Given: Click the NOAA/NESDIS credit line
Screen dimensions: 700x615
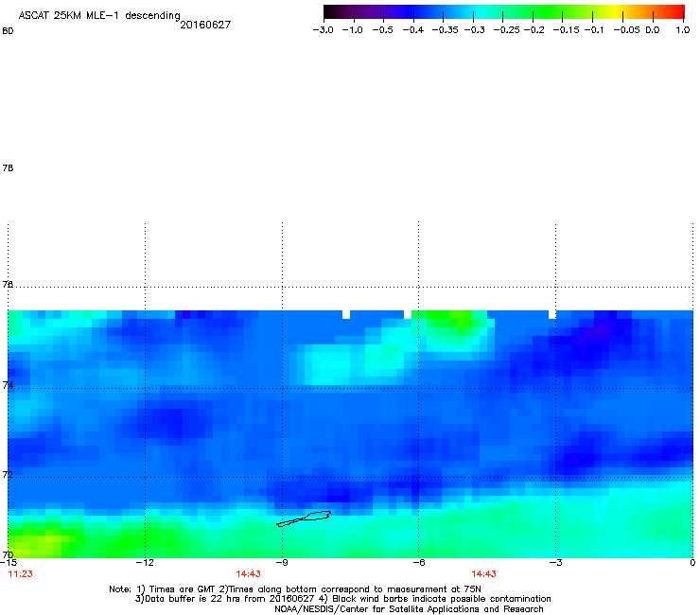Looking at the screenshot, I should [x=409, y=609].
